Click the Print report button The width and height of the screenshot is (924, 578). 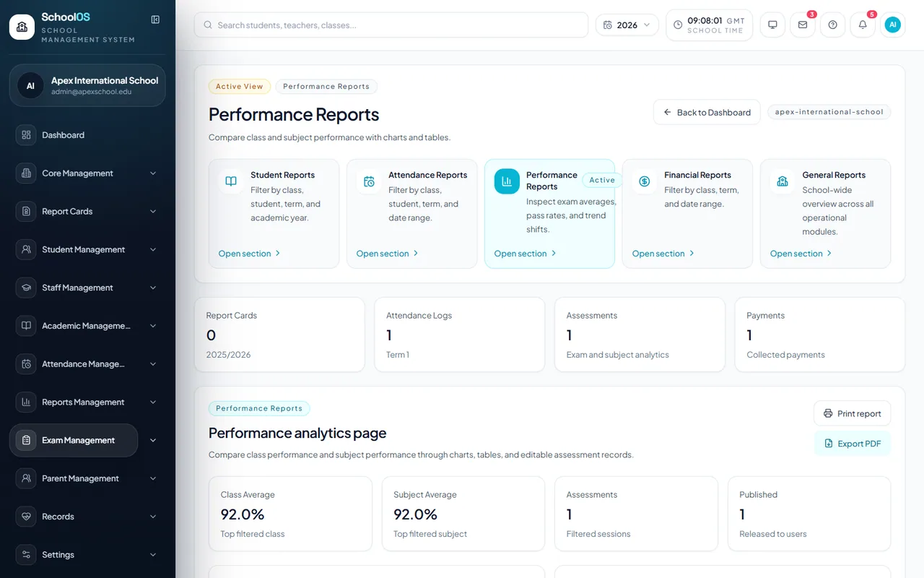852,413
